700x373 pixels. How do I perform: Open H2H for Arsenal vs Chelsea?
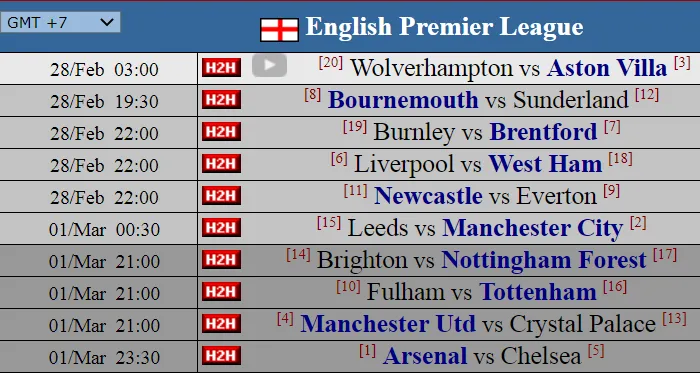221,356
